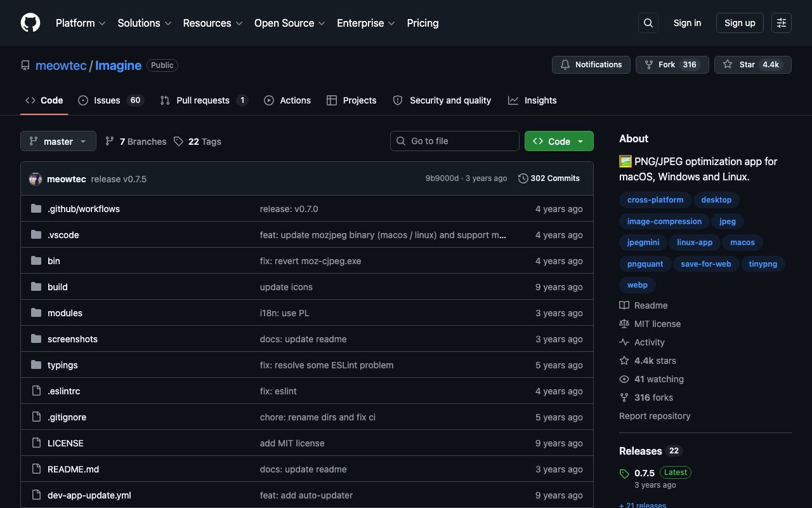Open the Imagine repository name link
Viewport: 812px width, 508px height.
click(118, 65)
